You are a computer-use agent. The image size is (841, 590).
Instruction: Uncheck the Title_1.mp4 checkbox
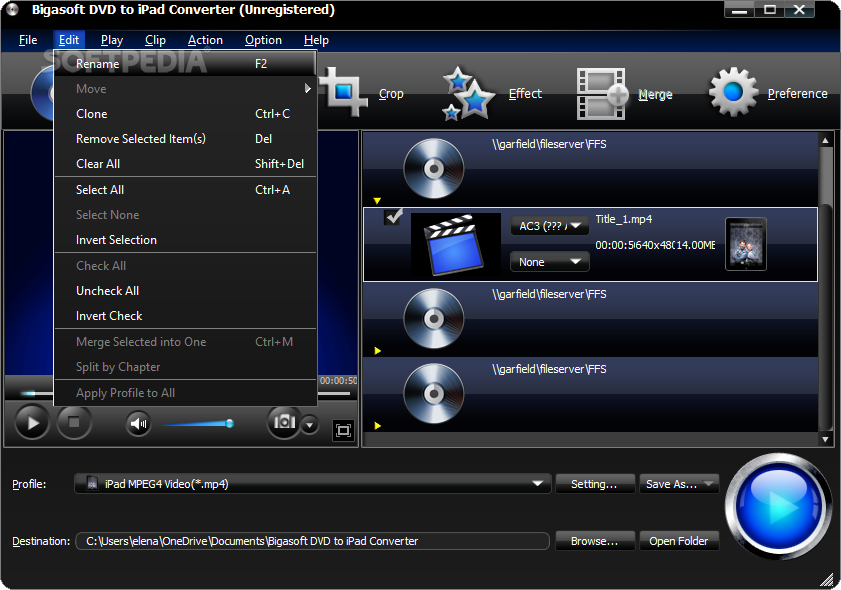click(x=393, y=217)
